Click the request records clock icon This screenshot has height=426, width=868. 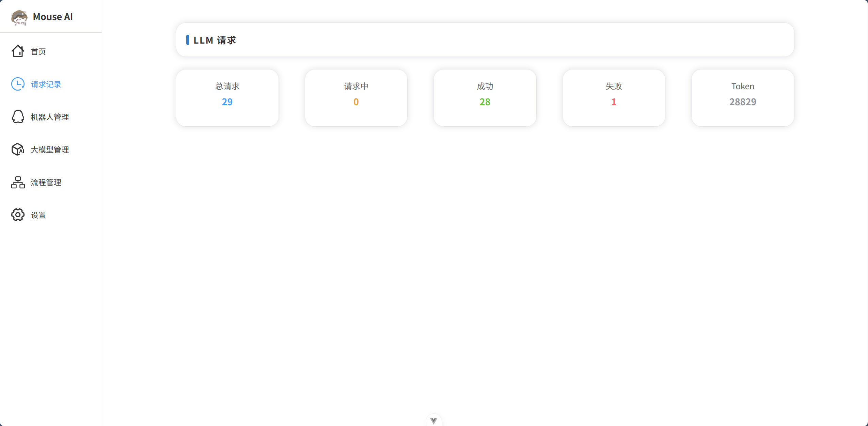pos(18,84)
